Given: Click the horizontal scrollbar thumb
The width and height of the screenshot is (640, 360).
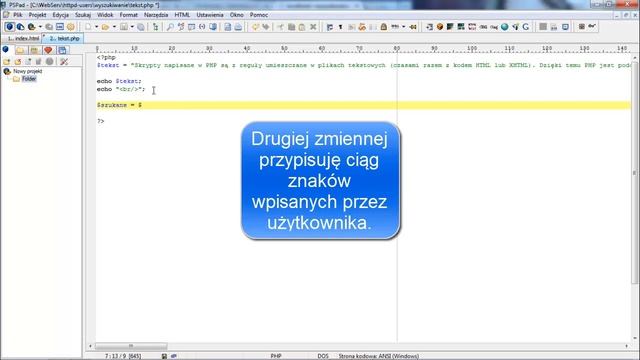Looking at the screenshot, I should click(x=131, y=346).
